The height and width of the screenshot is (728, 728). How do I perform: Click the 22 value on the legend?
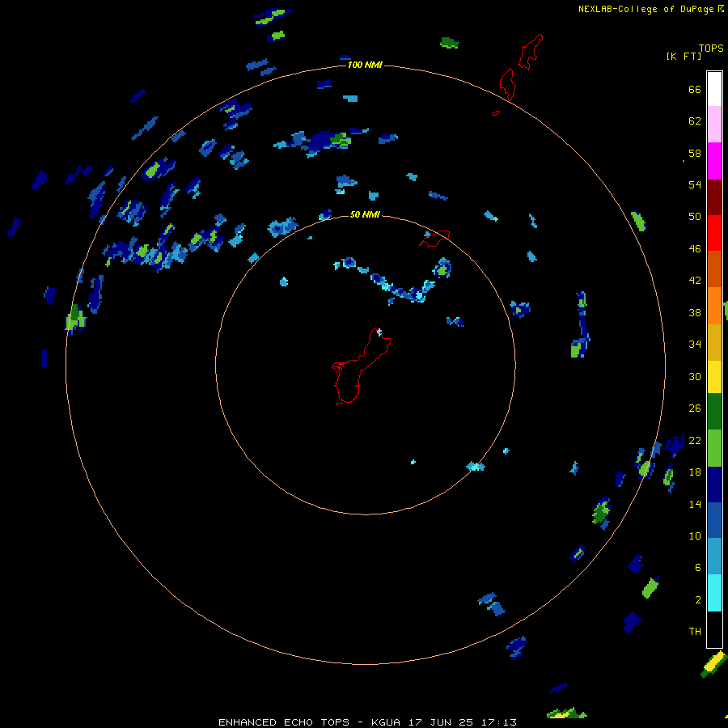tap(695, 441)
